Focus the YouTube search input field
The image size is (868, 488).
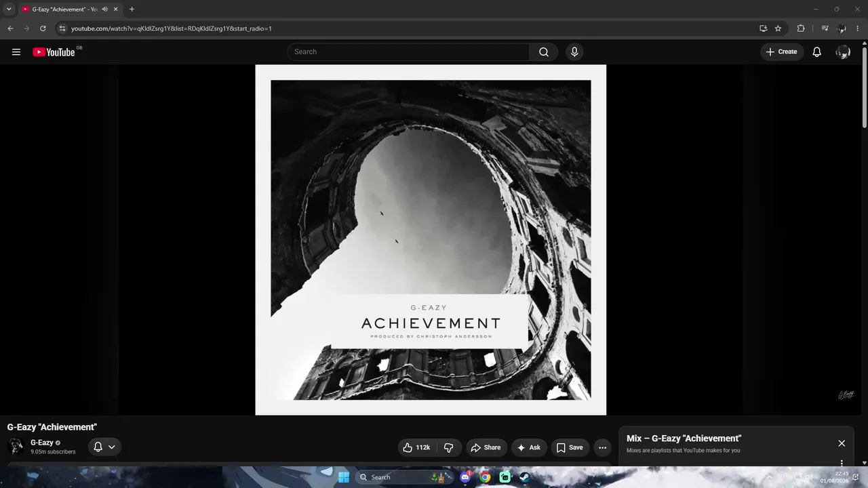(410, 52)
